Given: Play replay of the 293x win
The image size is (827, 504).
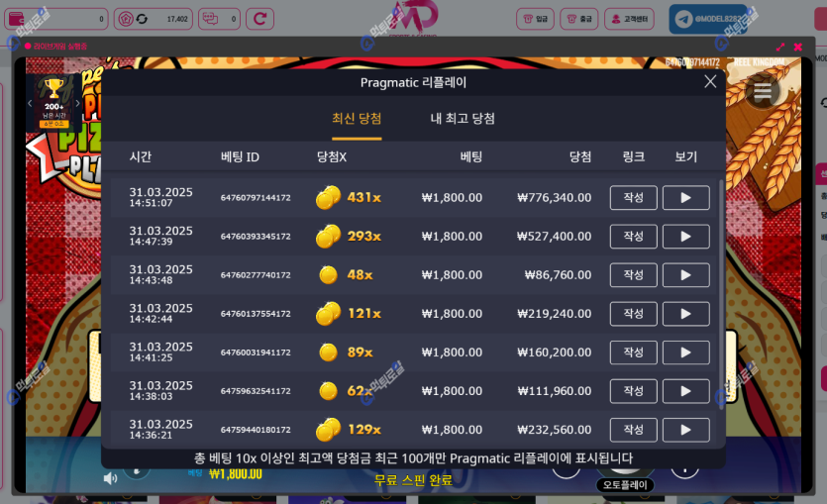Looking at the screenshot, I should click(685, 237).
